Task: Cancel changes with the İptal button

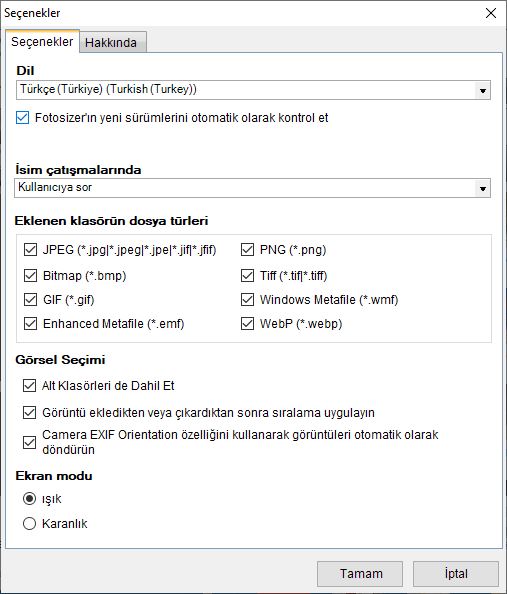Action: 456,574
